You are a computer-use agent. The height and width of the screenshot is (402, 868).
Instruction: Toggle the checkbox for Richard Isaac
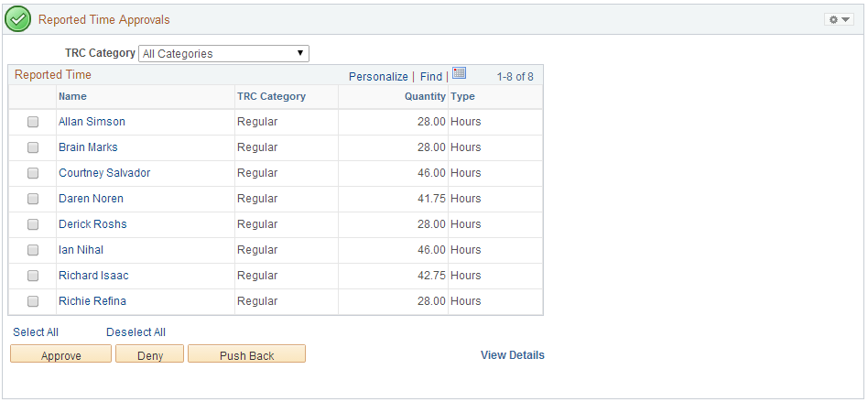pos(33,276)
